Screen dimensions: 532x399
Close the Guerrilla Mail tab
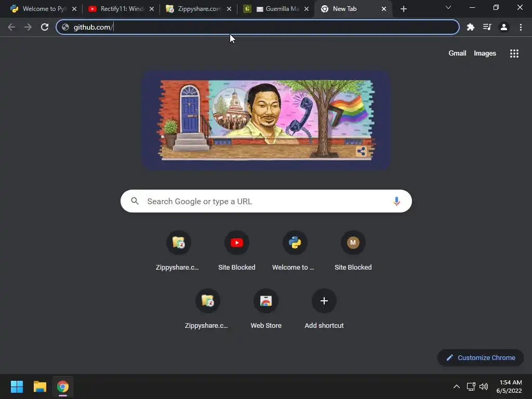(x=307, y=9)
